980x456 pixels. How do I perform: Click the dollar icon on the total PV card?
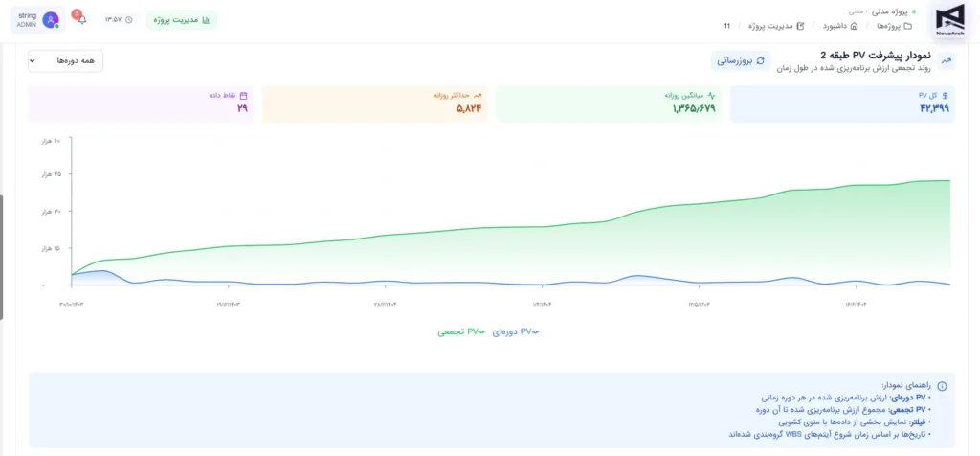click(x=946, y=96)
